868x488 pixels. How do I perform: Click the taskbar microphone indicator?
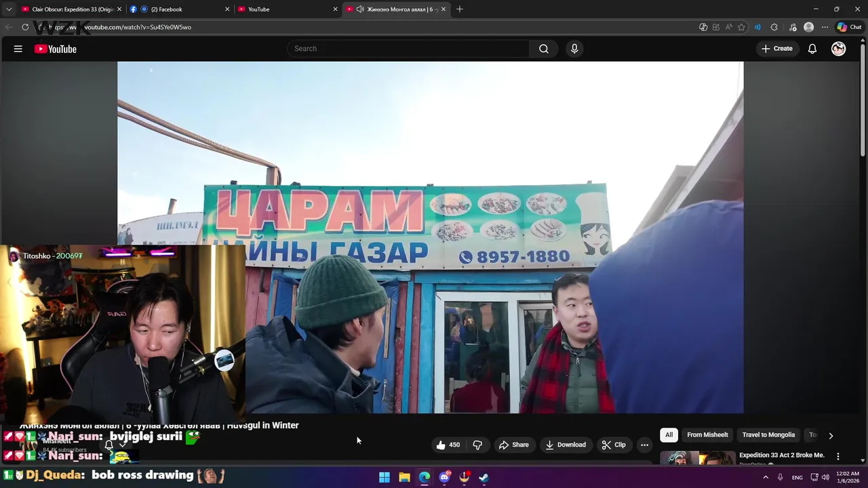pos(780,477)
